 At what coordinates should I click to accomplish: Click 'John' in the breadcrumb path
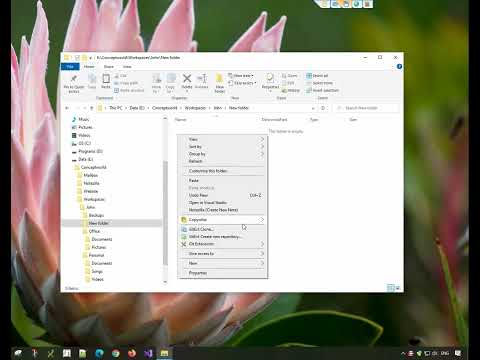click(218, 108)
